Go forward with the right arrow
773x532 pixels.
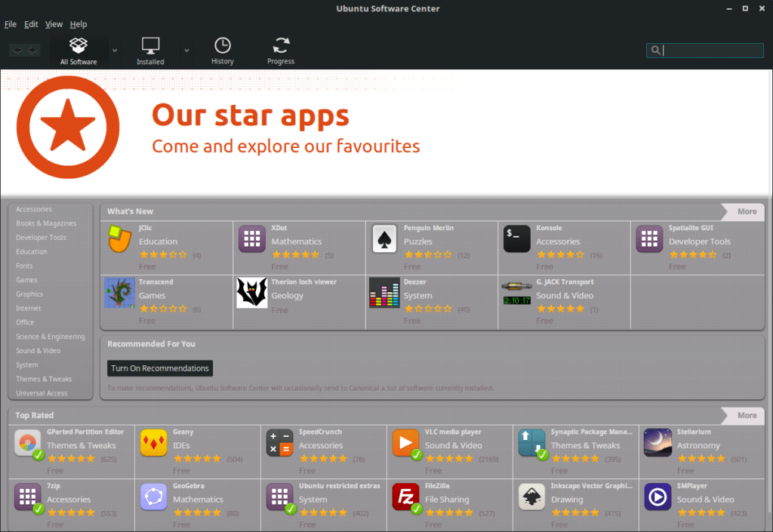pyautogui.click(x=32, y=50)
